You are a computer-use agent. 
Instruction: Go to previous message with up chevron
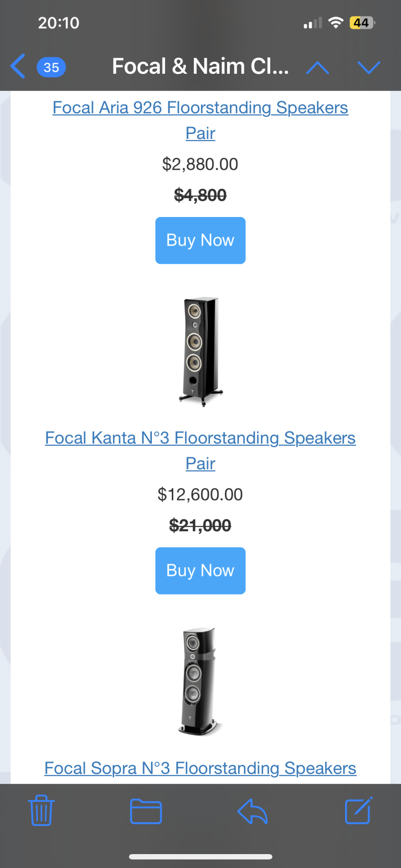[x=317, y=68]
